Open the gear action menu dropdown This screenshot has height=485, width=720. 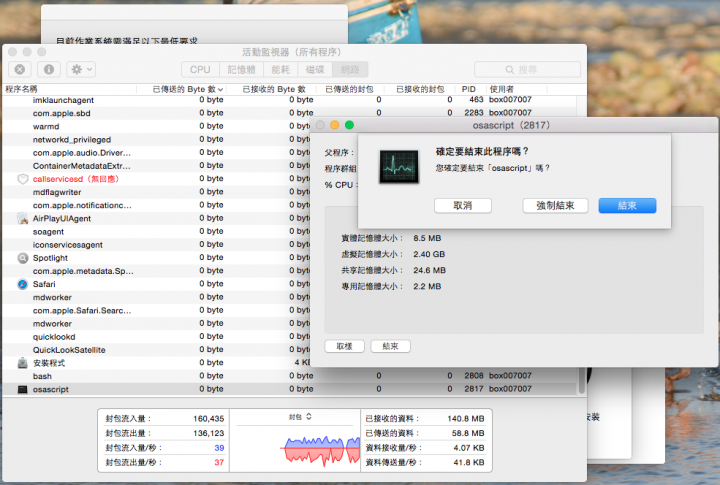pyautogui.click(x=81, y=69)
